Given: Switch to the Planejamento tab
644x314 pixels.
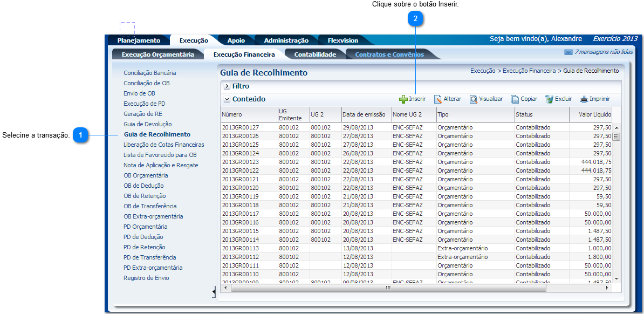Looking at the screenshot, I should [139, 40].
